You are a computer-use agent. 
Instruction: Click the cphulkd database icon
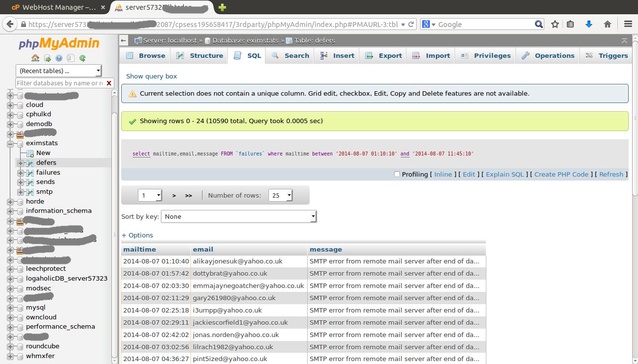click(20, 114)
